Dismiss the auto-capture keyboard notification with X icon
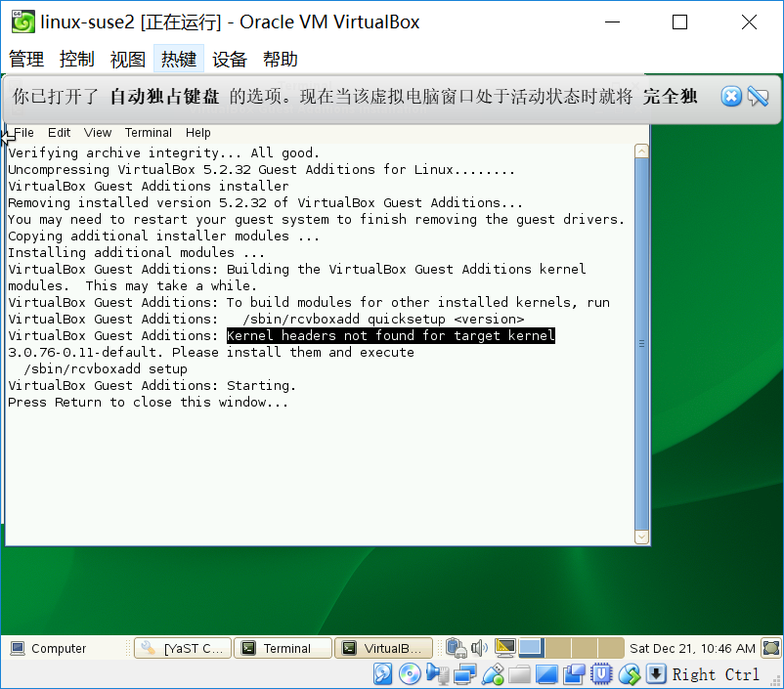784x689 pixels. (x=731, y=96)
